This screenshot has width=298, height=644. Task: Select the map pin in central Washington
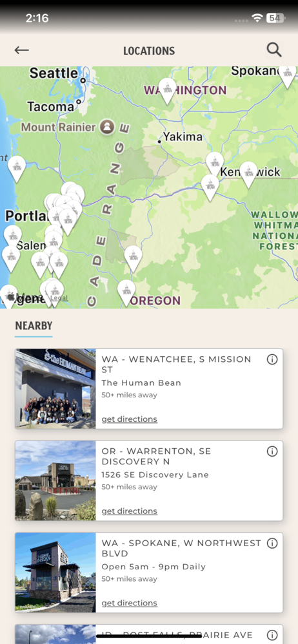coord(168,91)
